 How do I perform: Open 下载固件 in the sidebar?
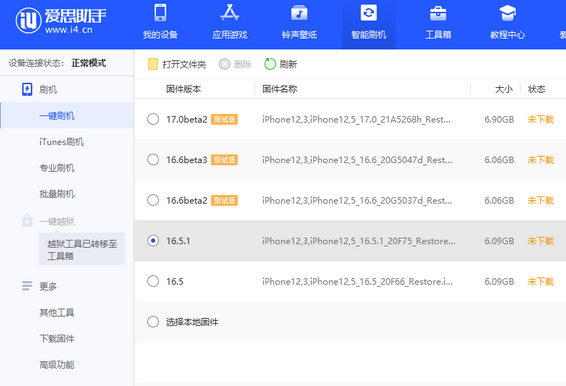click(x=57, y=338)
